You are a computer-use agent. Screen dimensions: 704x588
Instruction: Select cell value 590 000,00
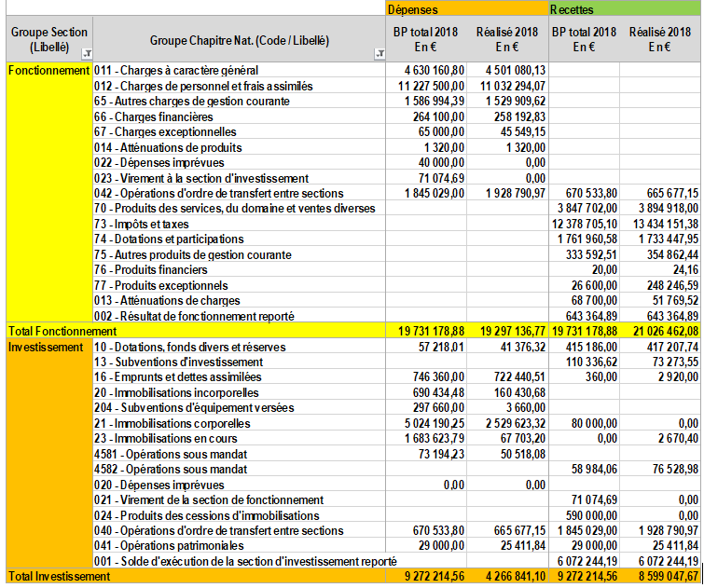591,515
